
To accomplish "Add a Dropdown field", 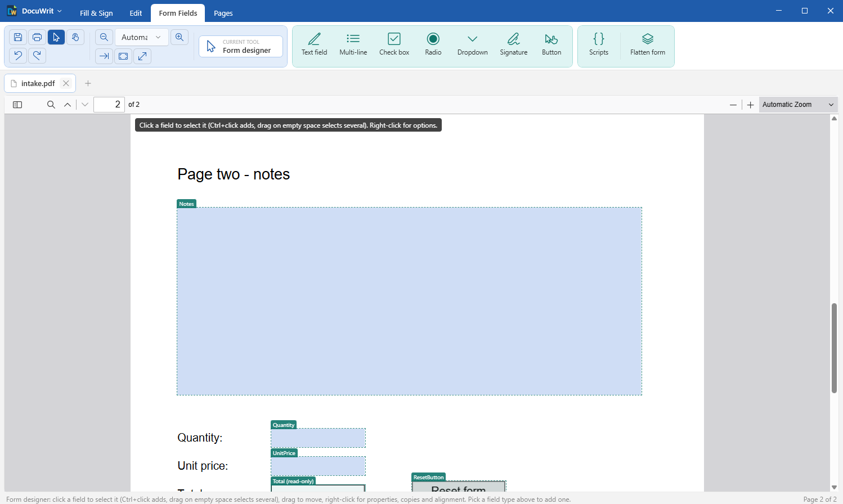I will [x=473, y=44].
